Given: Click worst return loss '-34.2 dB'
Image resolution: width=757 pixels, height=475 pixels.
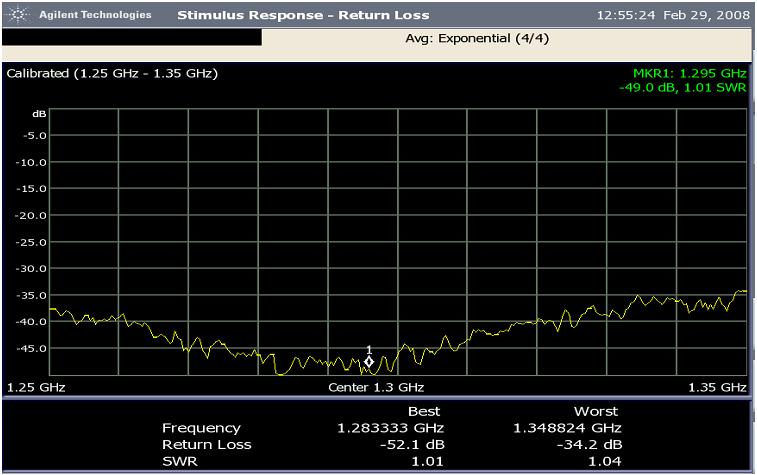Looking at the screenshot, I should (x=589, y=445).
